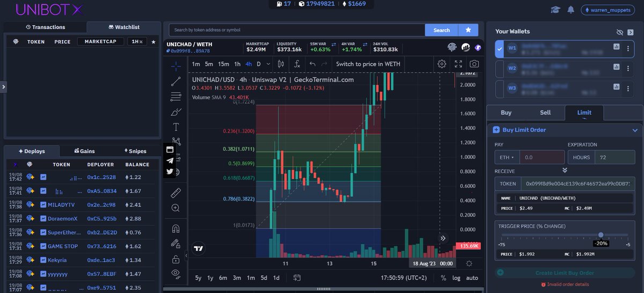Check the W3 wallet checkbox

coord(500,88)
